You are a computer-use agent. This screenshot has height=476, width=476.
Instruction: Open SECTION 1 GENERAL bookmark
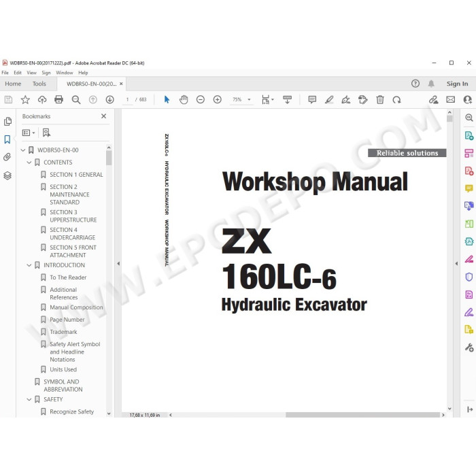click(76, 175)
